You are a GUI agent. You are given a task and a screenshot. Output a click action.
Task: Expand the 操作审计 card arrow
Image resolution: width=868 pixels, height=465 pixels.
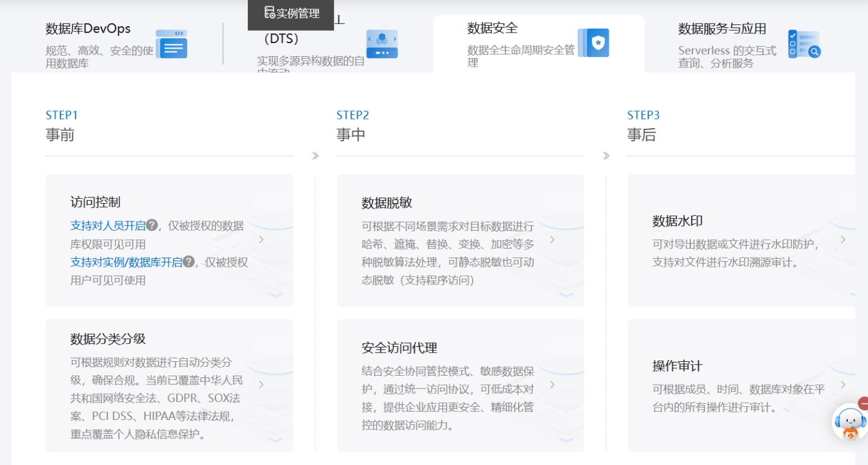(x=843, y=384)
